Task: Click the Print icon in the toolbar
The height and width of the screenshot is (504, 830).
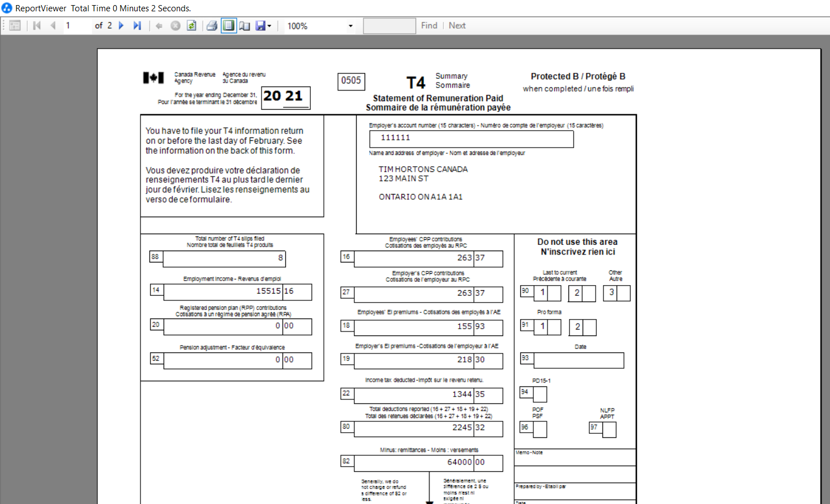Action: point(212,25)
